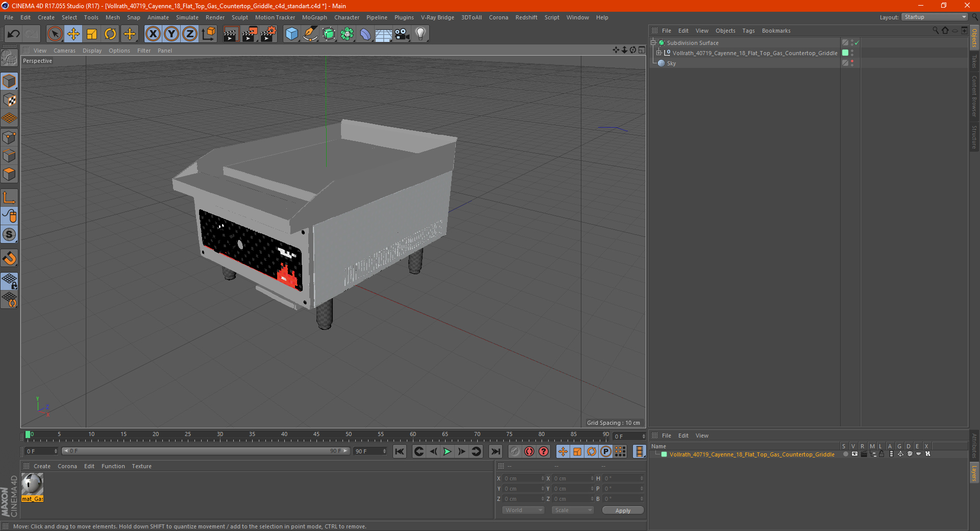Toggle Subdivision Surface enable checkmark
This screenshot has height=531, width=980.
click(857, 43)
